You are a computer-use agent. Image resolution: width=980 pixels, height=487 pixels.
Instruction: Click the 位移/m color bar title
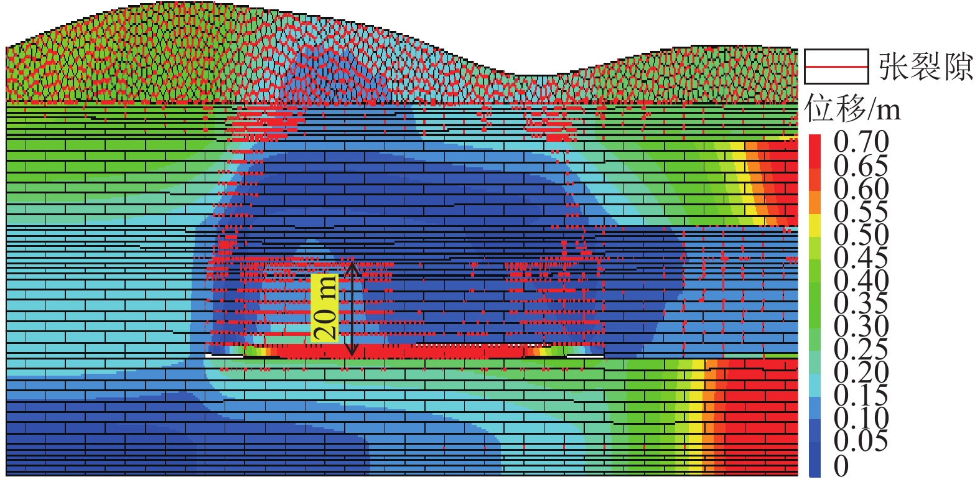click(852, 109)
